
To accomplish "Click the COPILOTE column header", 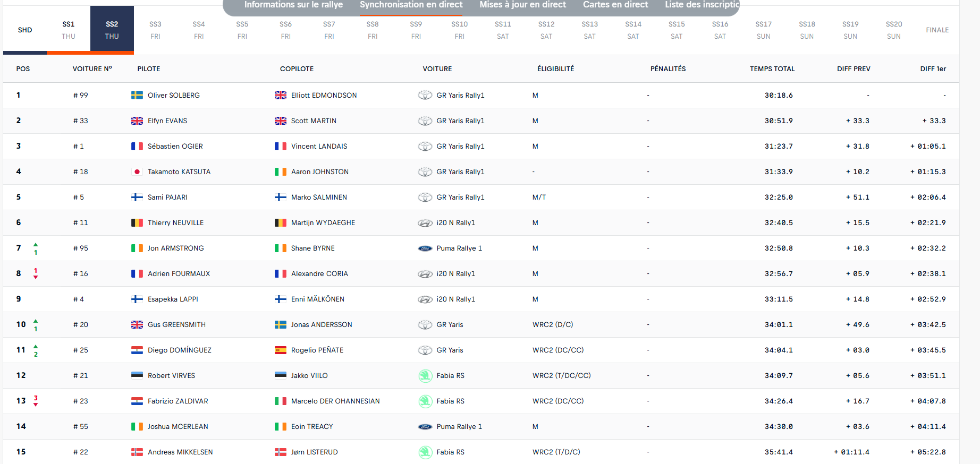I will pyautogui.click(x=297, y=69).
